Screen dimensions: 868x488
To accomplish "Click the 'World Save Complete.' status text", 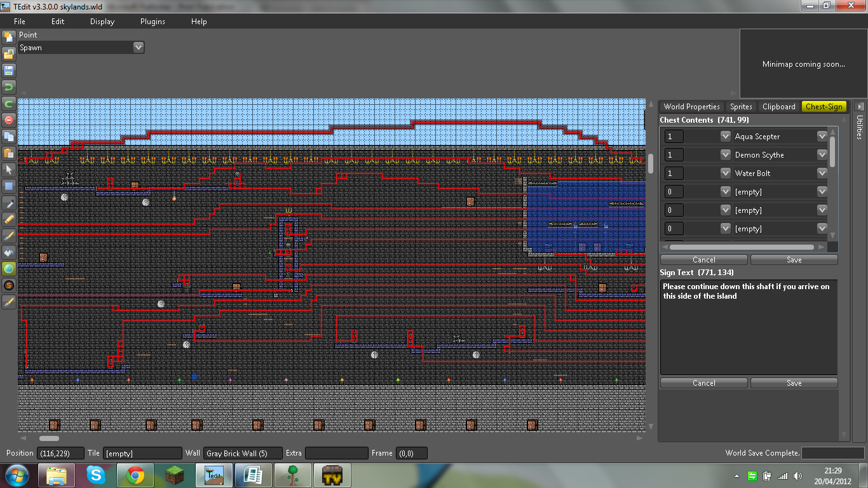I will click(763, 454).
